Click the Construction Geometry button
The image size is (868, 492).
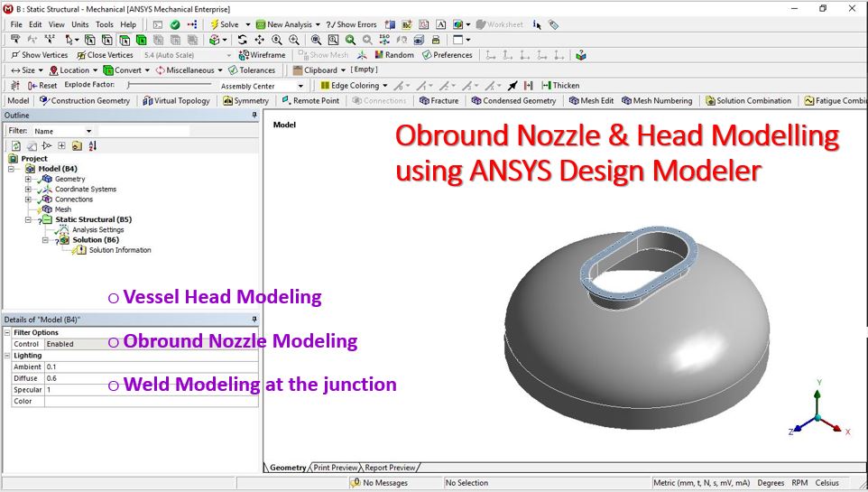click(x=85, y=100)
